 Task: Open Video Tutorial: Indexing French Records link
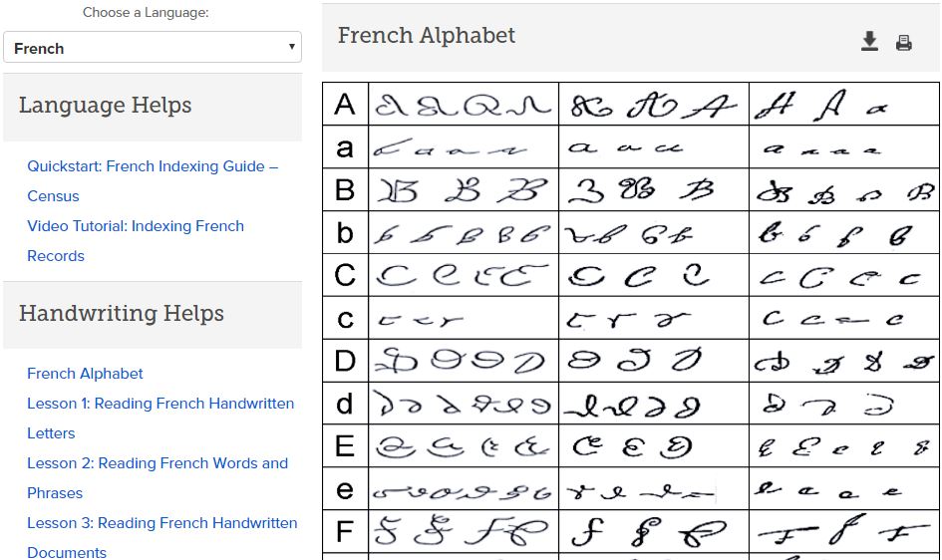pos(136,241)
